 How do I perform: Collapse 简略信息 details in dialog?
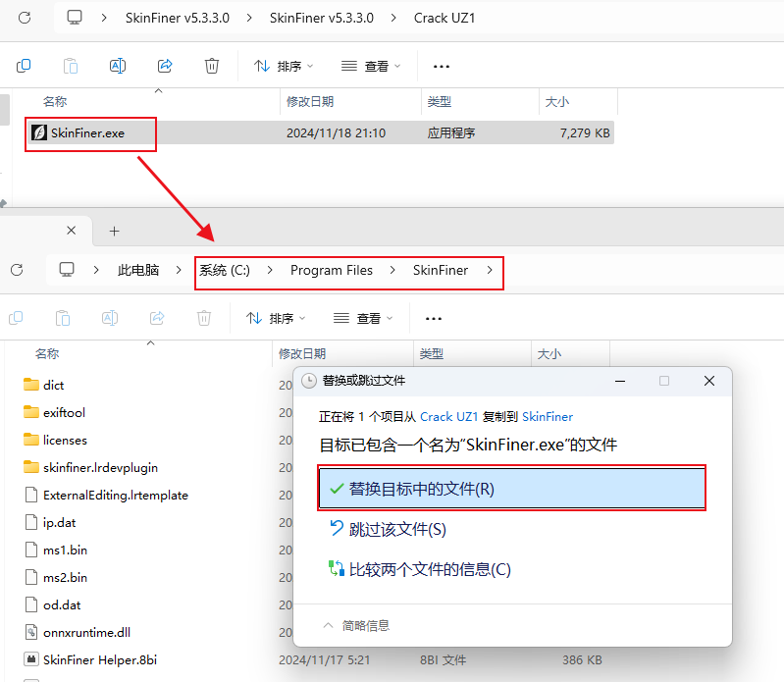pyautogui.click(x=356, y=625)
